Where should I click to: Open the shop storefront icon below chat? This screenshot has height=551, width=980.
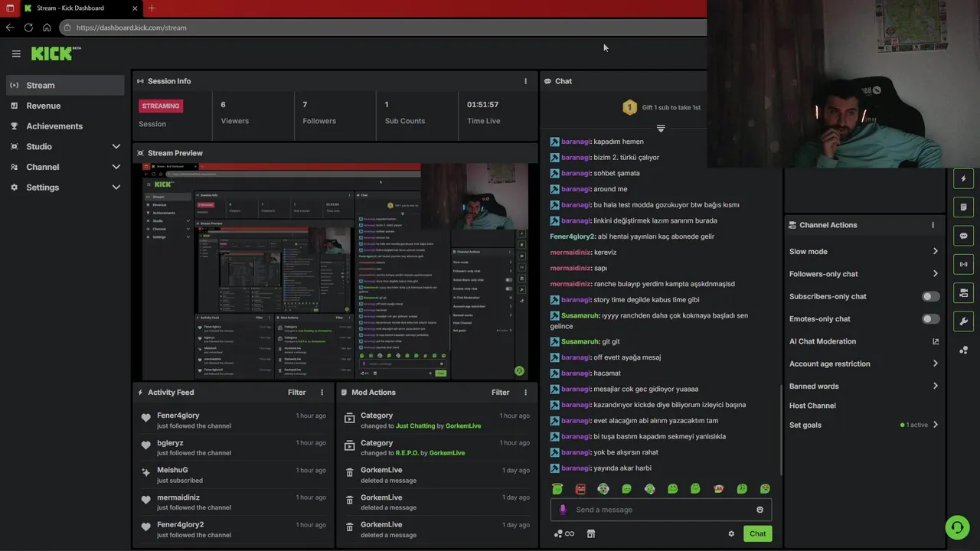coord(590,534)
